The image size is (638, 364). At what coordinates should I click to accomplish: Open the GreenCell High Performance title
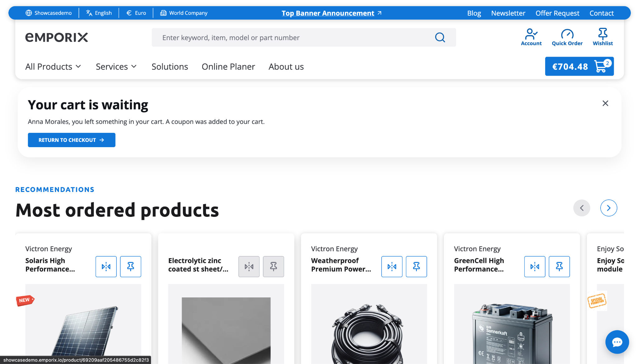coord(479,265)
